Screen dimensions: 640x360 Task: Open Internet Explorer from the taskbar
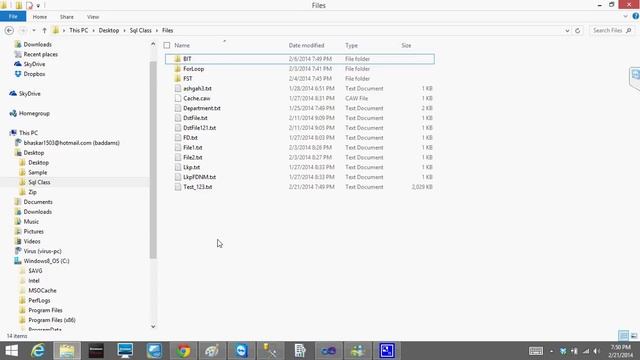pyautogui.click(x=38, y=351)
